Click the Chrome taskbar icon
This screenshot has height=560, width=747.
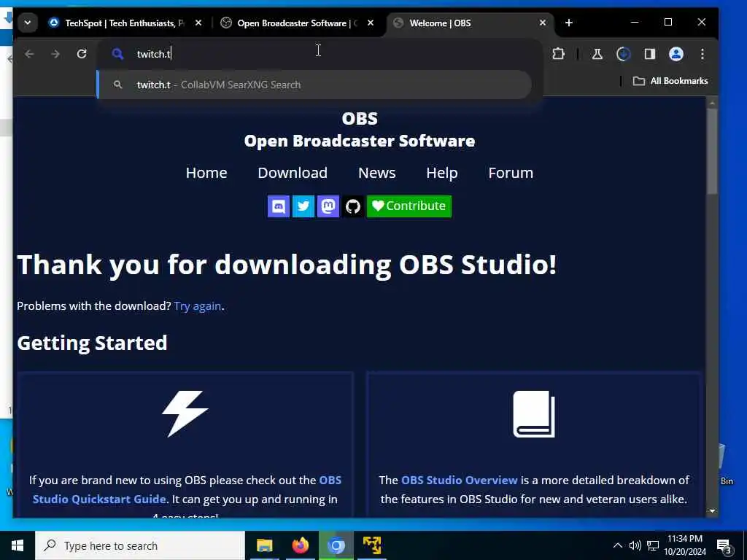point(336,545)
